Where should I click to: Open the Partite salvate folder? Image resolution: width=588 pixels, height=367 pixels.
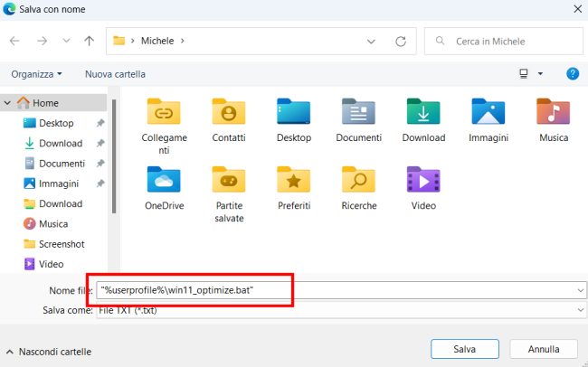[229, 194]
